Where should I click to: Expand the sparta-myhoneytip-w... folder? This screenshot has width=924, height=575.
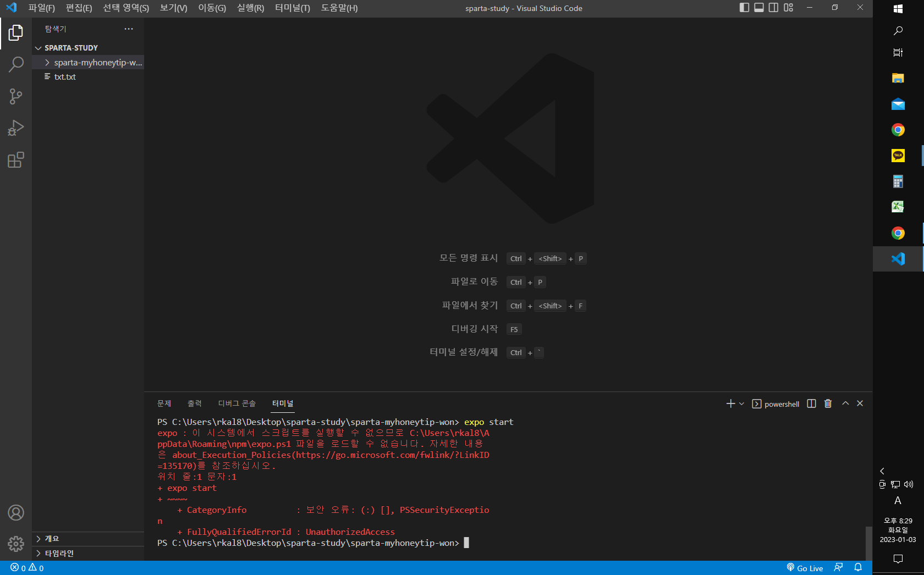[x=88, y=63]
